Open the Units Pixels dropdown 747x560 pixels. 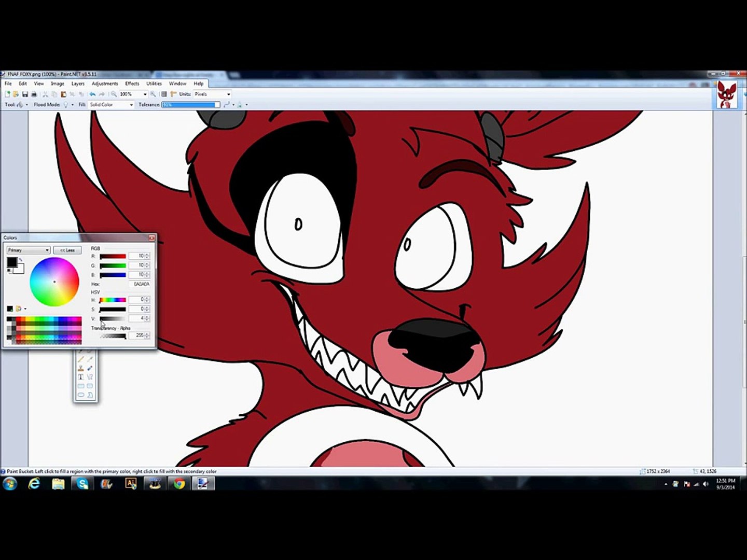point(212,94)
